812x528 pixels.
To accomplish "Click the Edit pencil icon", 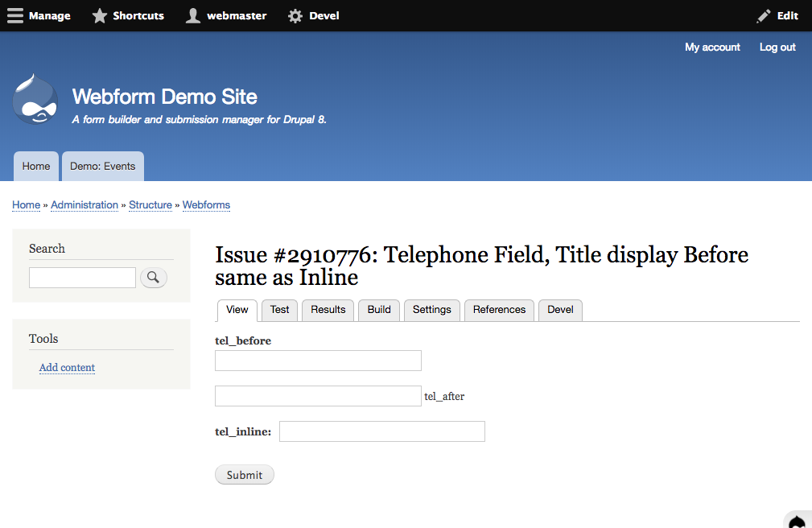I will [764, 16].
